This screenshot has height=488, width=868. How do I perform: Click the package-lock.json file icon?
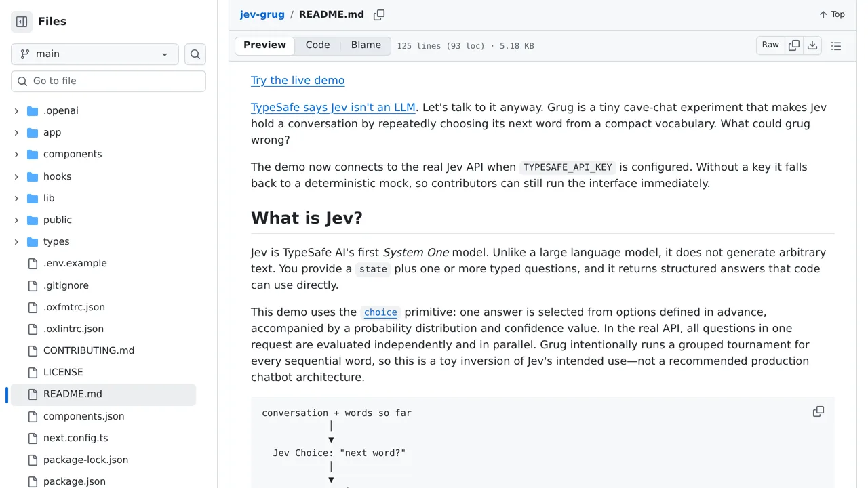click(33, 460)
